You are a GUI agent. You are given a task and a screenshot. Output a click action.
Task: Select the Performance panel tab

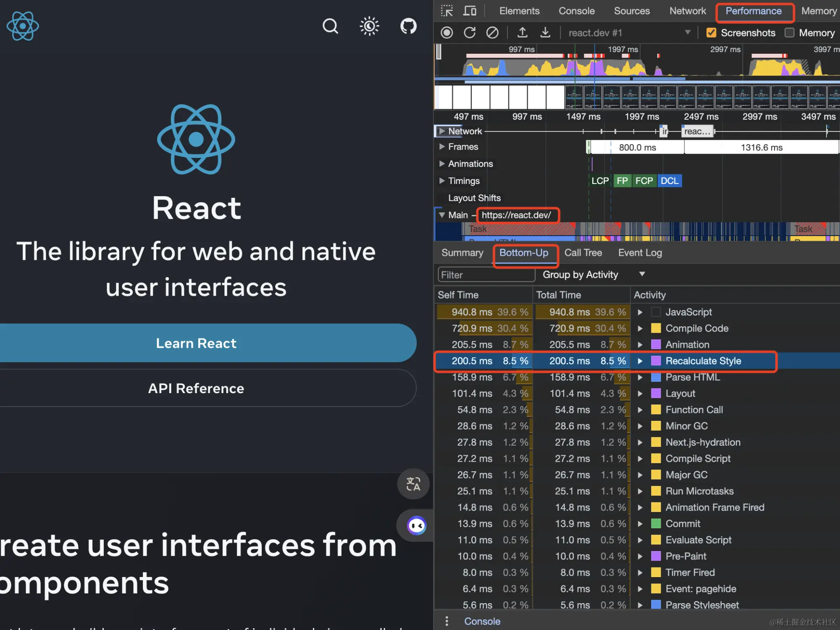(753, 11)
